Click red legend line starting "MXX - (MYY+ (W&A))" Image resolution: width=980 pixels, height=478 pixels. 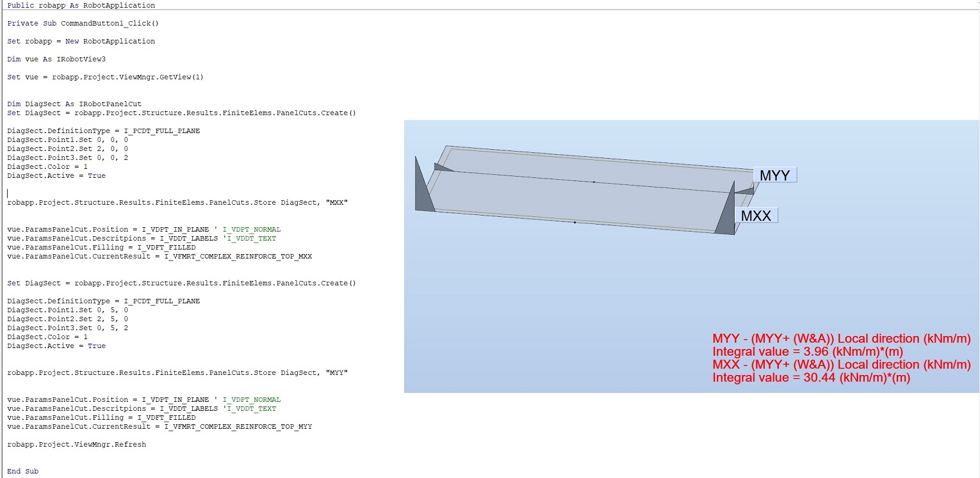[842, 365]
